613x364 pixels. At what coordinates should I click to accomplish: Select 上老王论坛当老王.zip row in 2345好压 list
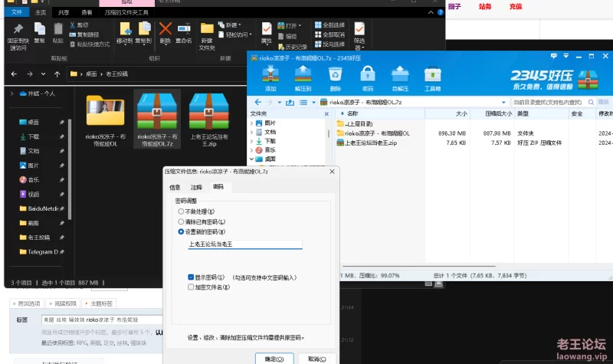point(370,143)
